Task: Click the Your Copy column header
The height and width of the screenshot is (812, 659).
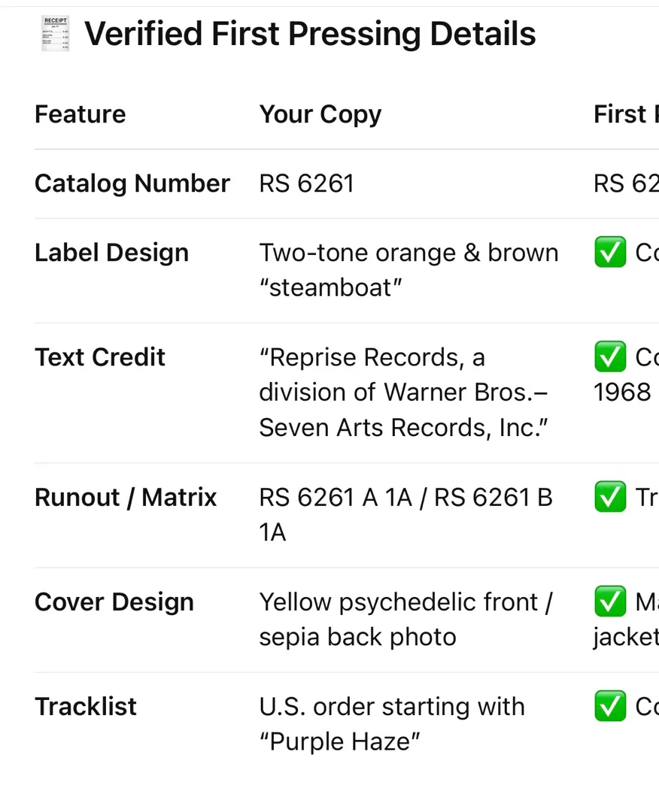Action: pyautogui.click(x=320, y=114)
